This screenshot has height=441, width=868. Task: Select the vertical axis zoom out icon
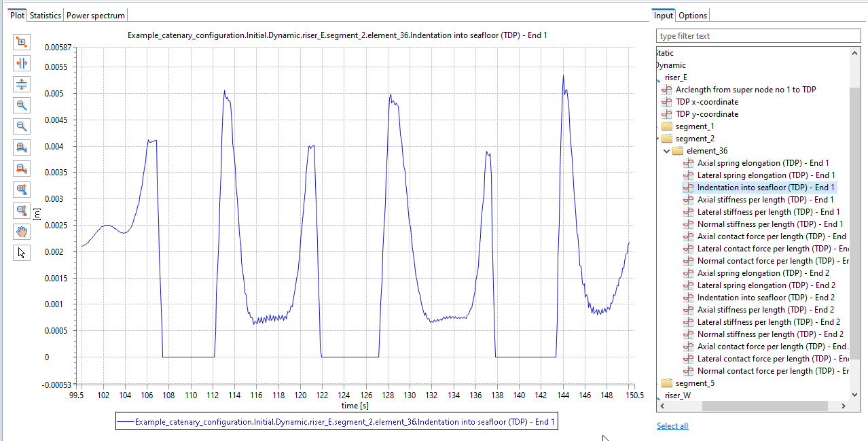(21, 210)
